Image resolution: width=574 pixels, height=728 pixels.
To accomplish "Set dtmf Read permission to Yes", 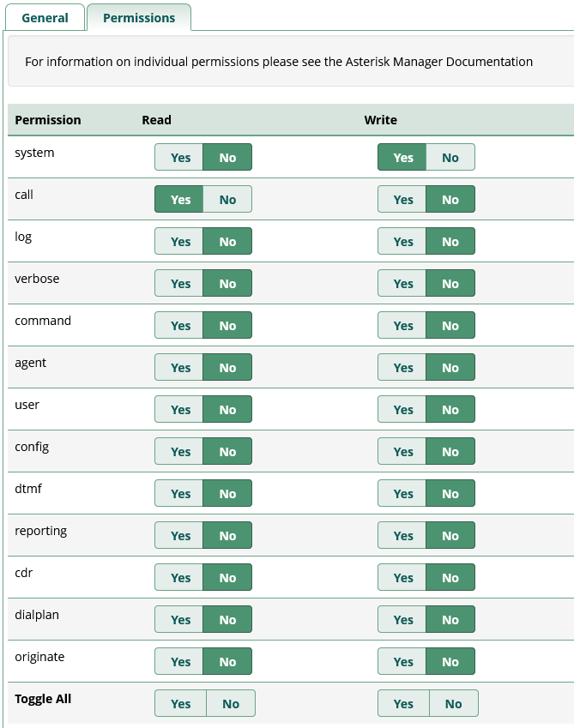I will (x=179, y=494).
